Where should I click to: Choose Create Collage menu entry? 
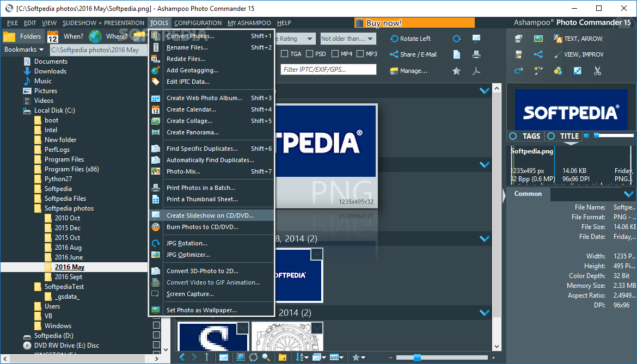[x=212, y=121]
